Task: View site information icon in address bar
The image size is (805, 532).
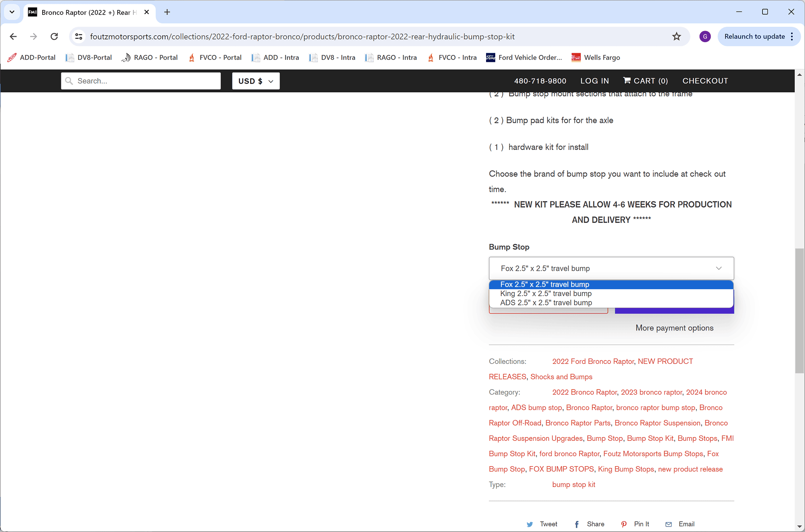Action: coord(79,36)
